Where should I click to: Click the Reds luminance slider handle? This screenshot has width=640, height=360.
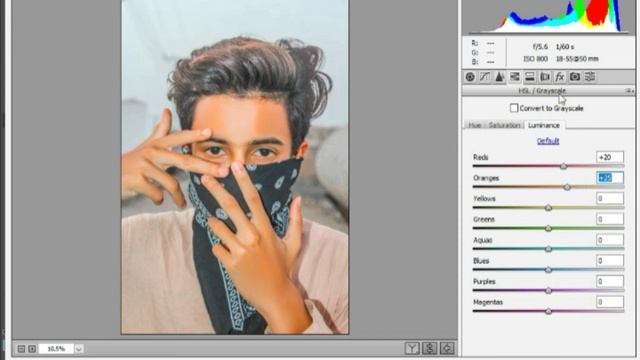pyautogui.click(x=564, y=166)
